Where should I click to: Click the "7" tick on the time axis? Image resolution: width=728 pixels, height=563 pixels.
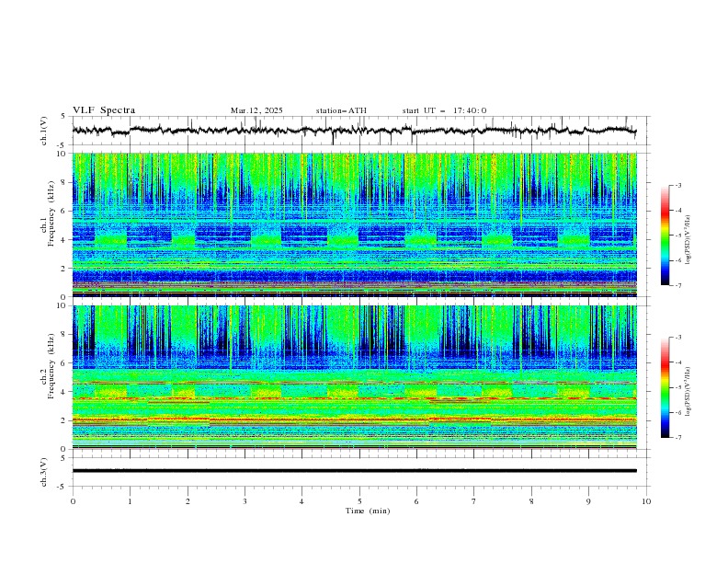point(474,501)
